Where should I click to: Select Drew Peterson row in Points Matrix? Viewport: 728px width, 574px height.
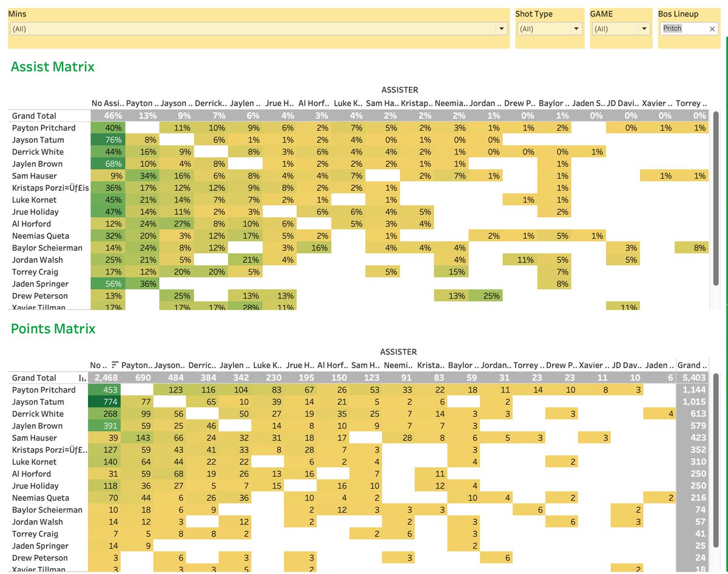click(x=40, y=558)
